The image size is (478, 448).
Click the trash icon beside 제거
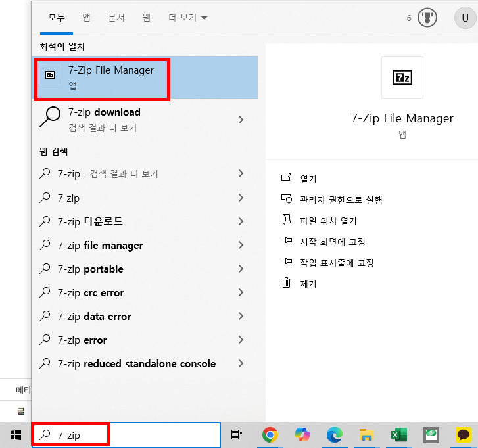point(286,282)
